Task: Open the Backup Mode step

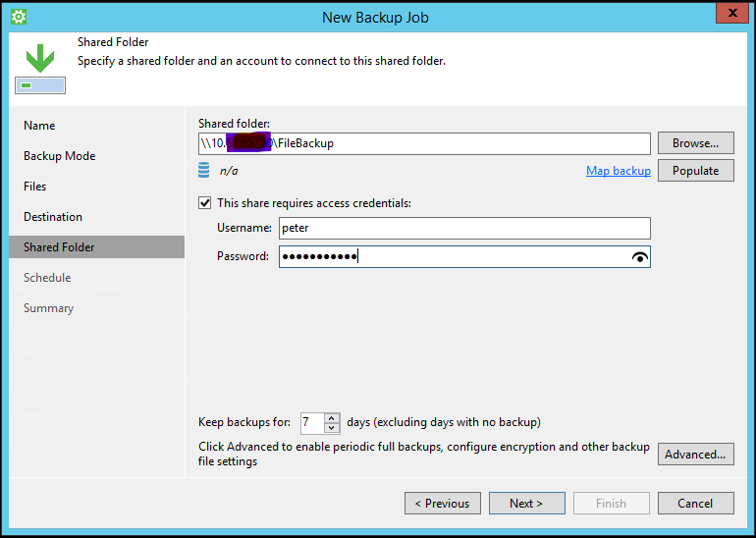Action: pyautogui.click(x=59, y=156)
